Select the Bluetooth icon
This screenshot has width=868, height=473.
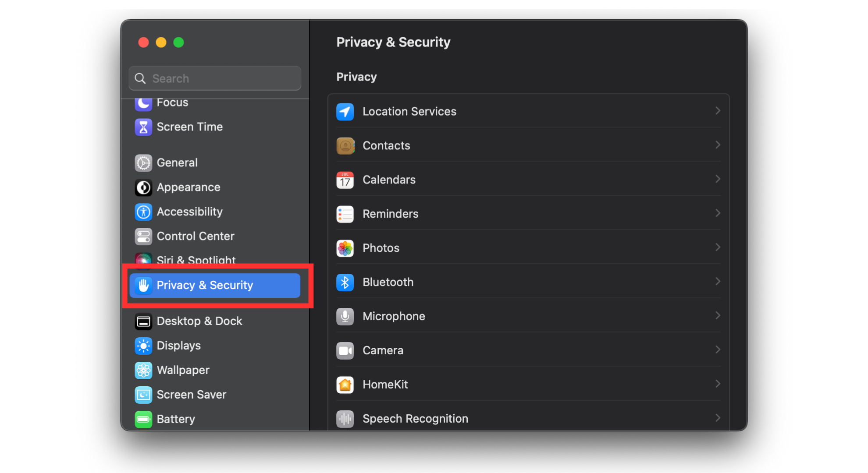click(x=345, y=282)
